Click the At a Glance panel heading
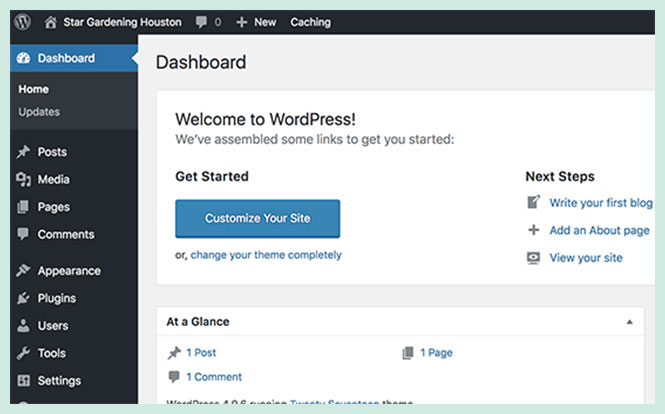Screen dimensions: 665x414 [x=198, y=322]
